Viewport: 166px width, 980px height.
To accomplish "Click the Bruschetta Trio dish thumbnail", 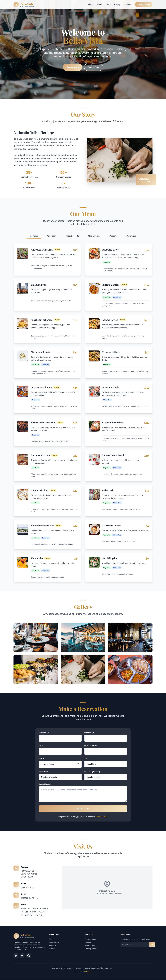I will pos(94,253).
